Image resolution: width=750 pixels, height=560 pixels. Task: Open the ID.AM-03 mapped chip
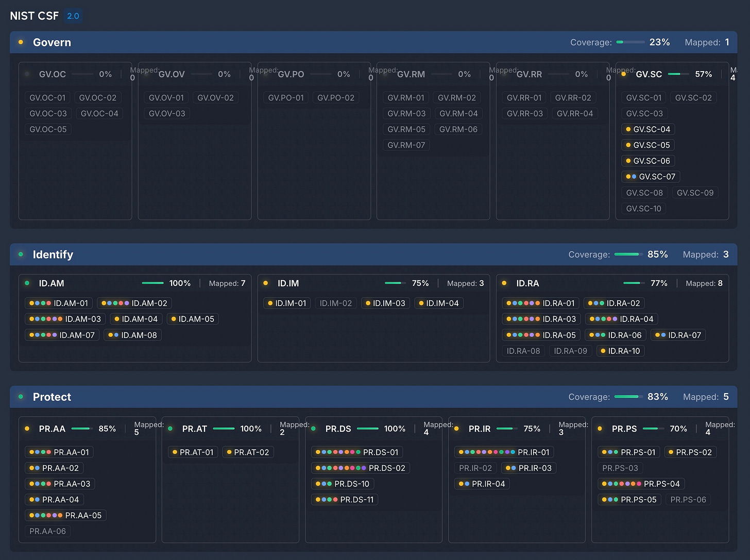(65, 319)
